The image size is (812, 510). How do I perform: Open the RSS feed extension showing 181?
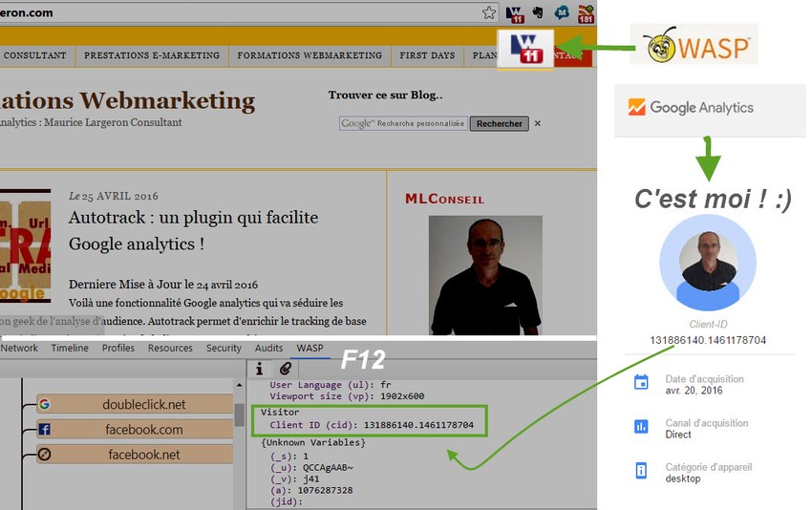click(586, 14)
